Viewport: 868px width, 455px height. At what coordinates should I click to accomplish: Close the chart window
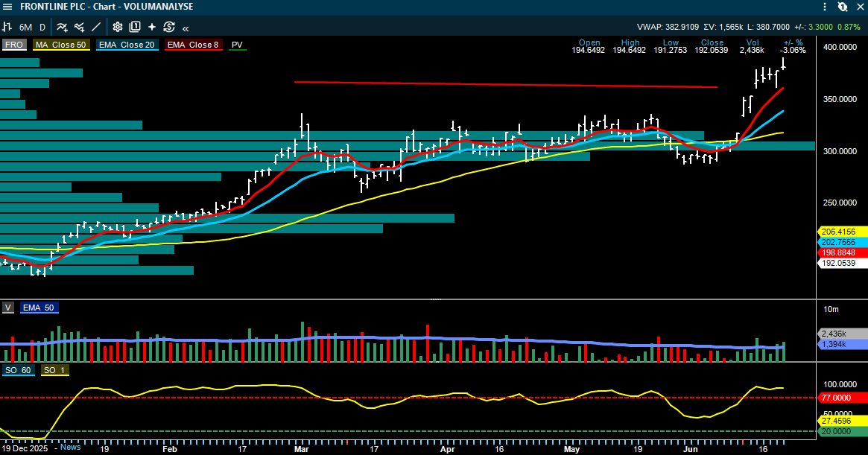(x=861, y=7)
